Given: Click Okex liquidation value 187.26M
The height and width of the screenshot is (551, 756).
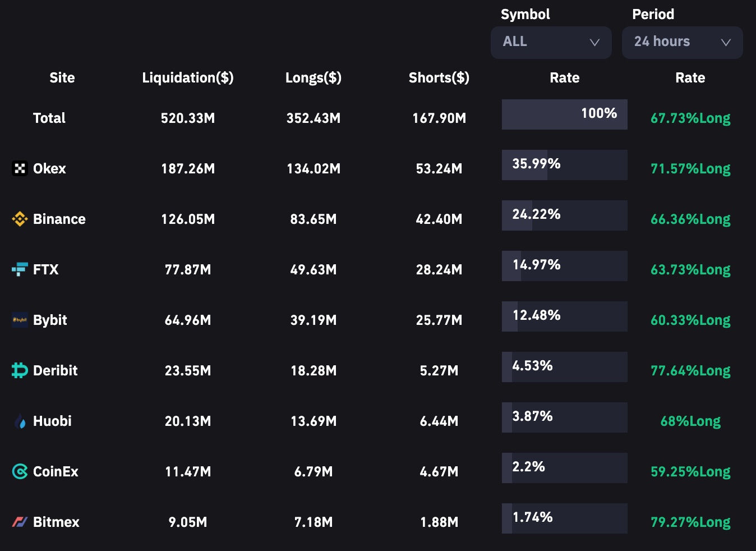Looking at the screenshot, I should pyautogui.click(x=188, y=168).
